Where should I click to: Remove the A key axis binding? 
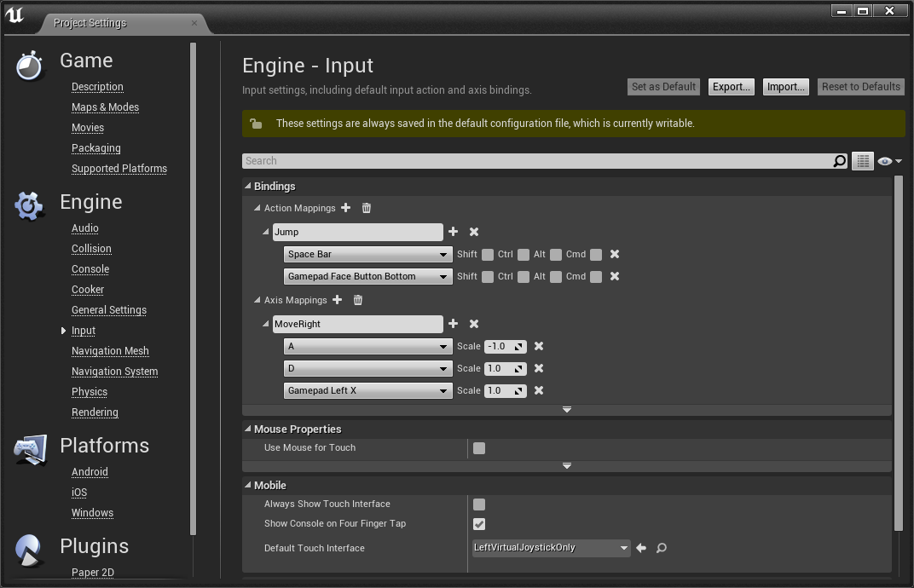539,346
